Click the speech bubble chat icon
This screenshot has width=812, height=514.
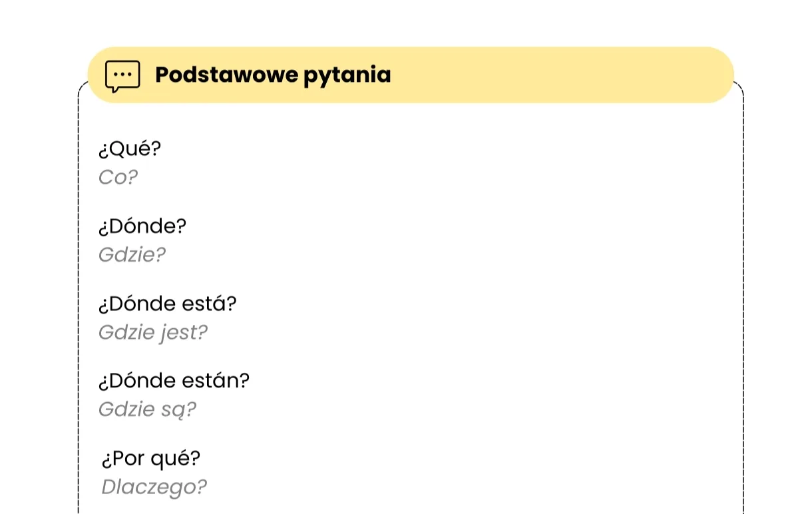(x=122, y=76)
